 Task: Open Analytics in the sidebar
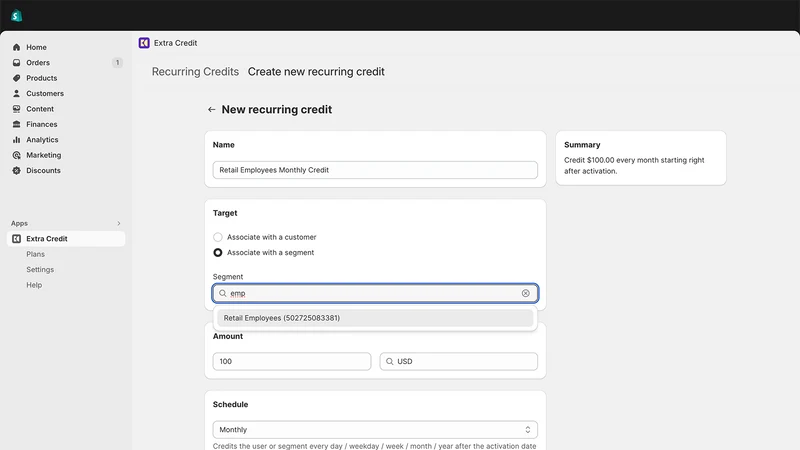[42, 139]
